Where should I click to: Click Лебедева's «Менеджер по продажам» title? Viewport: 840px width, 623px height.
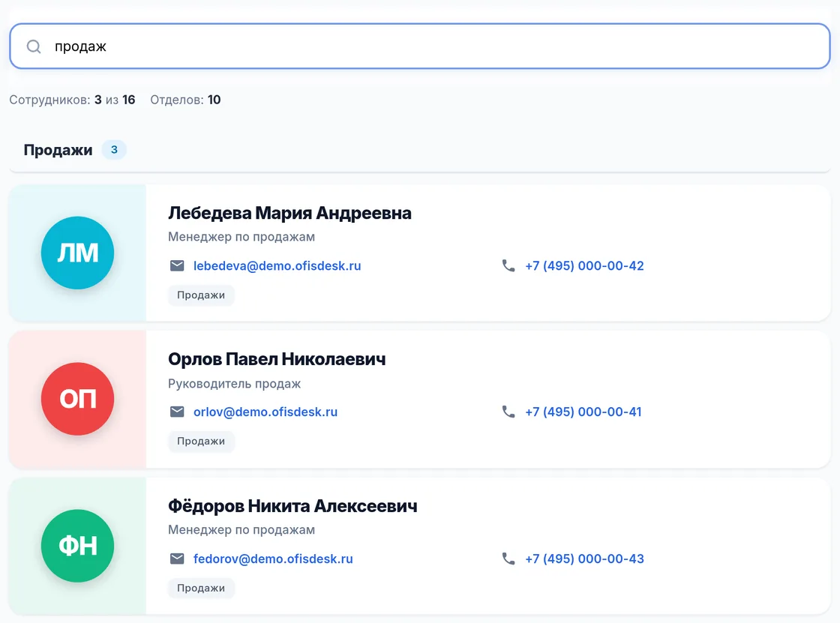click(x=241, y=237)
